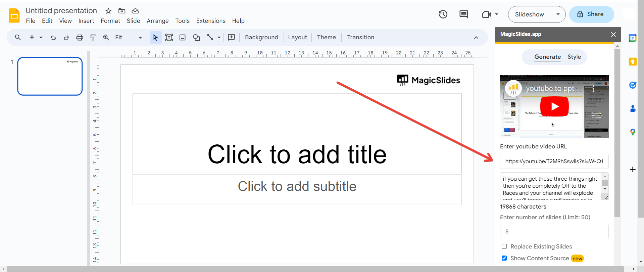Uncheck Show Content Source checkbox

tap(504, 258)
